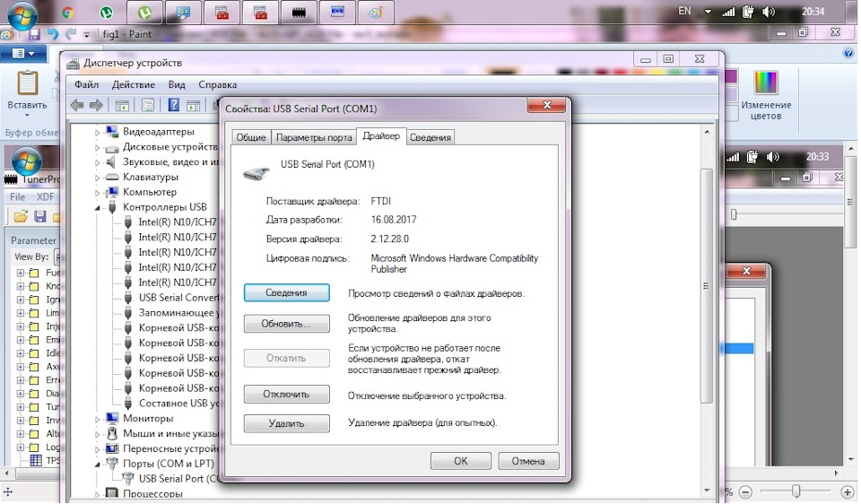Collapse the Контроллеры USB tree node

[97, 208]
